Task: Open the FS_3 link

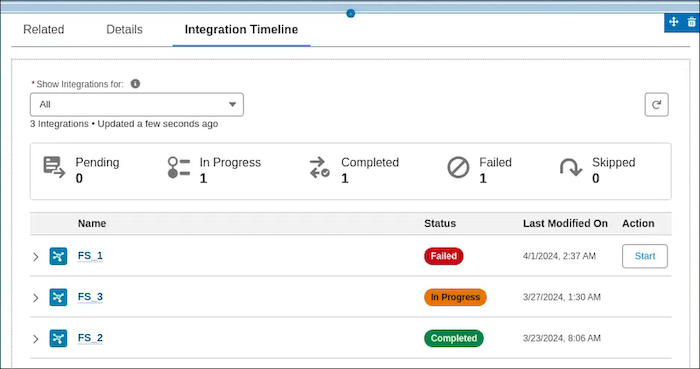Action: [90, 297]
